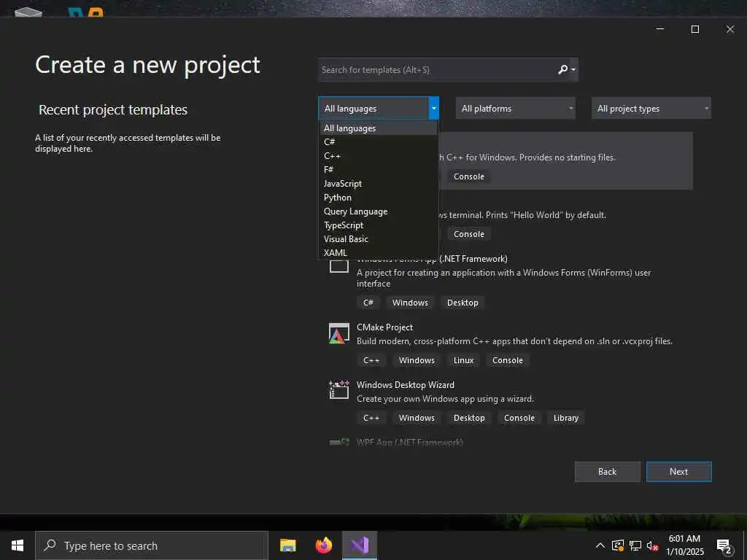Choose Query Language from the list
Viewport: 747px width, 560px height.
379,211
